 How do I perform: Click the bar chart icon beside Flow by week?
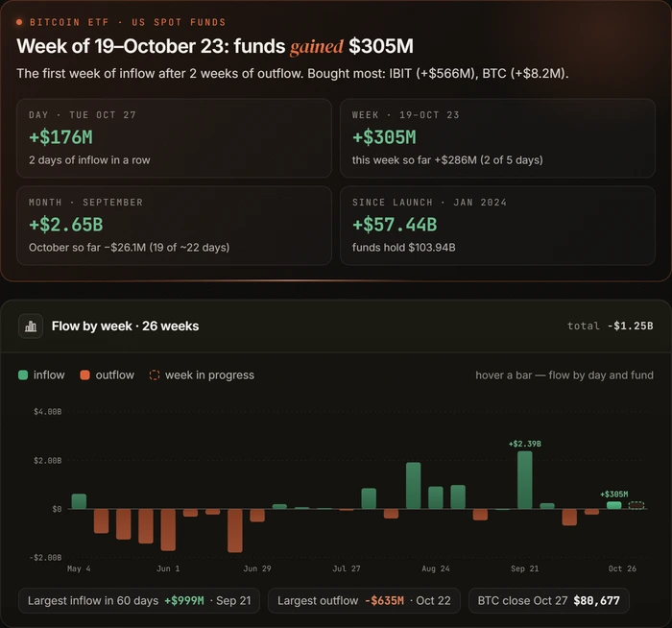[31, 326]
